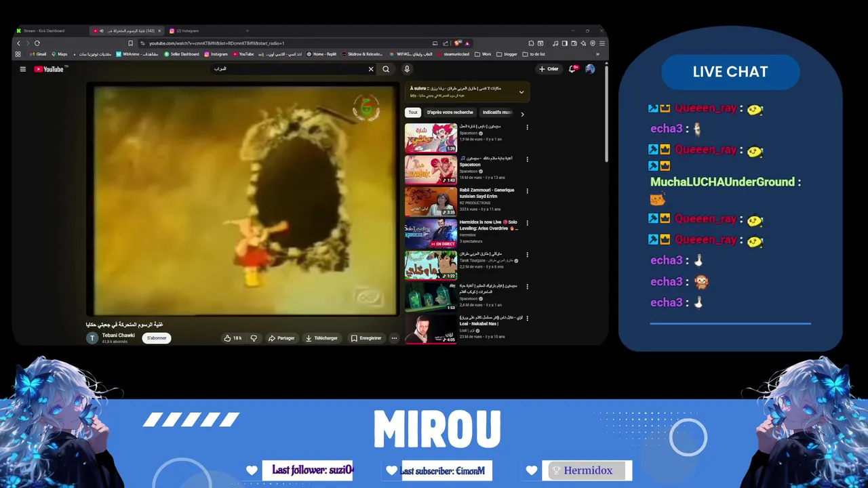Open the 1:39 Spacetoon video thumbnail
Image resolution: width=868 pixels, height=488 pixels.
pos(431,138)
